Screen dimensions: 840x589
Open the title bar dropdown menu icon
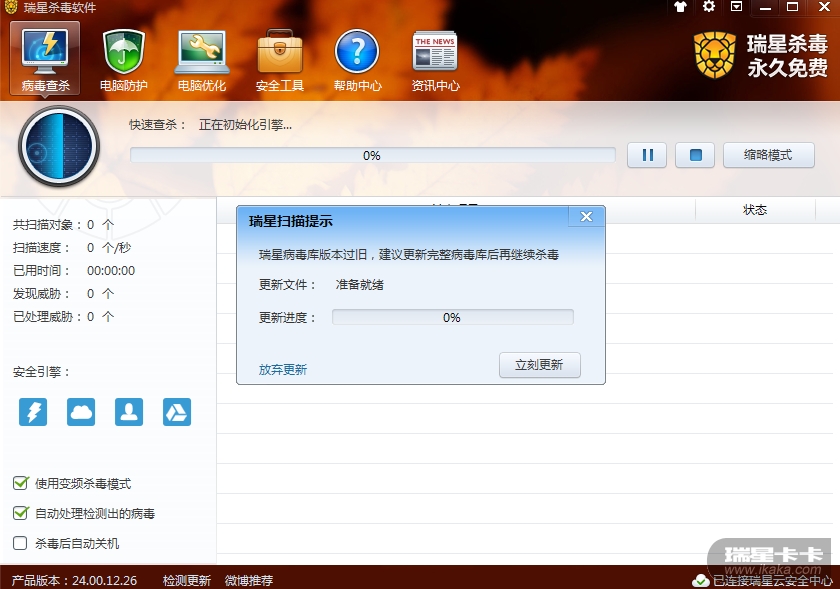point(737,7)
